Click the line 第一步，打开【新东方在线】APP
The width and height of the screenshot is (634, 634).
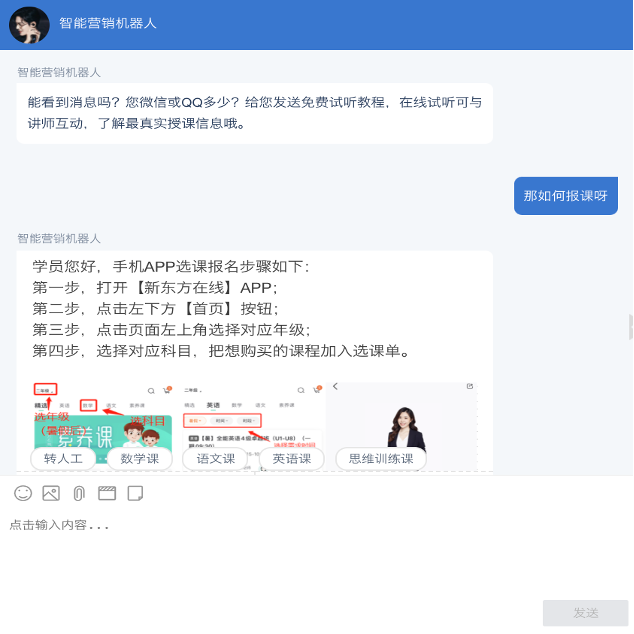pos(155,287)
